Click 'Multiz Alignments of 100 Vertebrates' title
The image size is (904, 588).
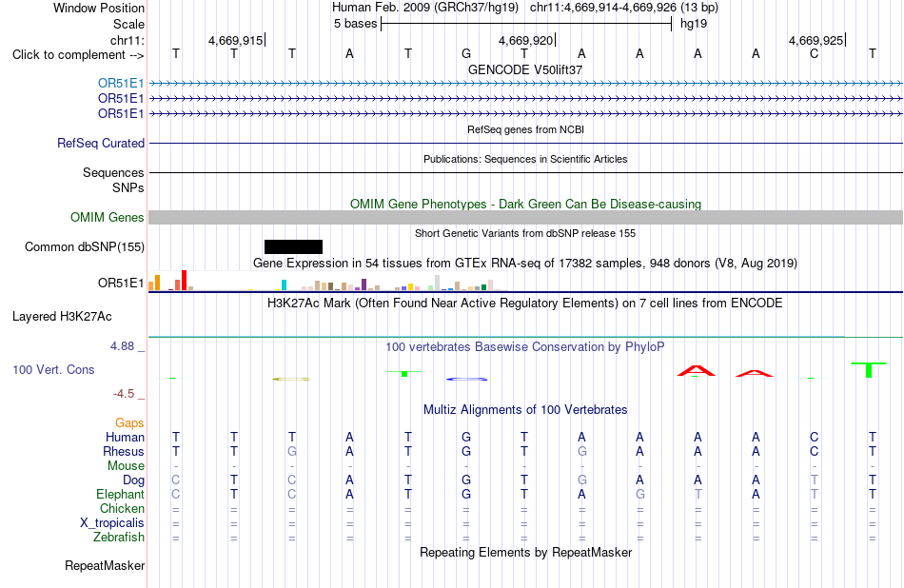tap(525, 410)
